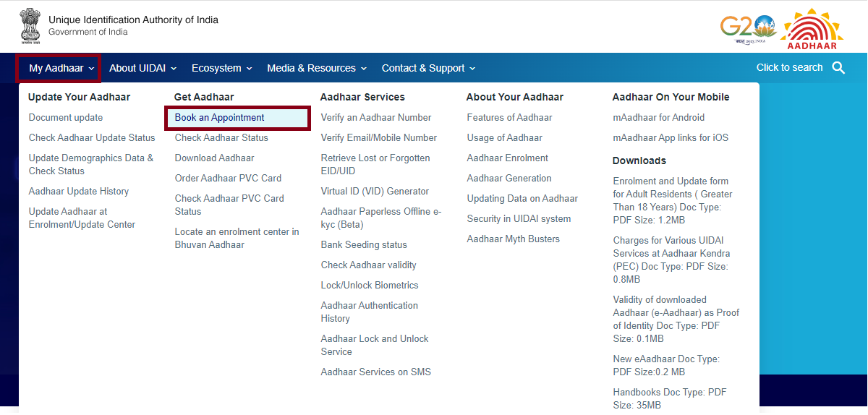
Task: Open the Contact & Support menu
Action: [x=428, y=69]
